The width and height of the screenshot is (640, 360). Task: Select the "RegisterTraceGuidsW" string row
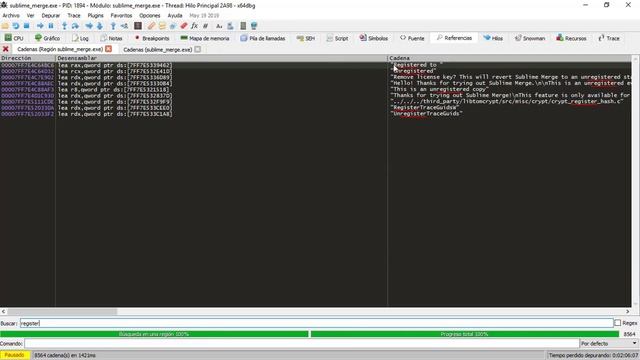[x=316, y=108]
